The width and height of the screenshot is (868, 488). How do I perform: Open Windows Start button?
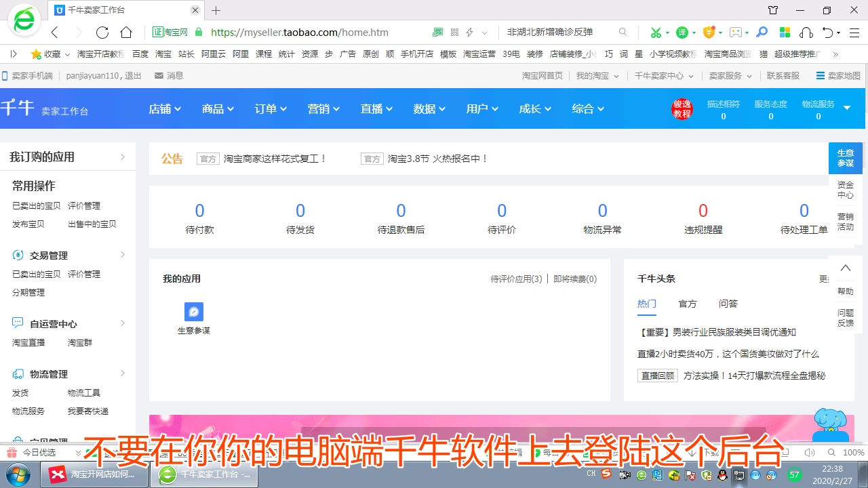[18, 474]
